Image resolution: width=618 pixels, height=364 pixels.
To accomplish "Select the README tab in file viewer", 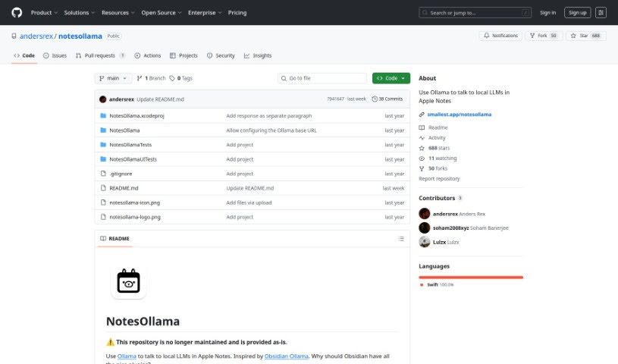I will (x=115, y=239).
